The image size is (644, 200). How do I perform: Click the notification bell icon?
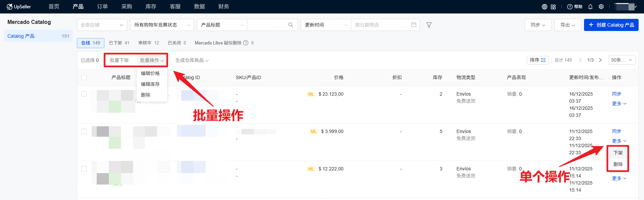590,7
